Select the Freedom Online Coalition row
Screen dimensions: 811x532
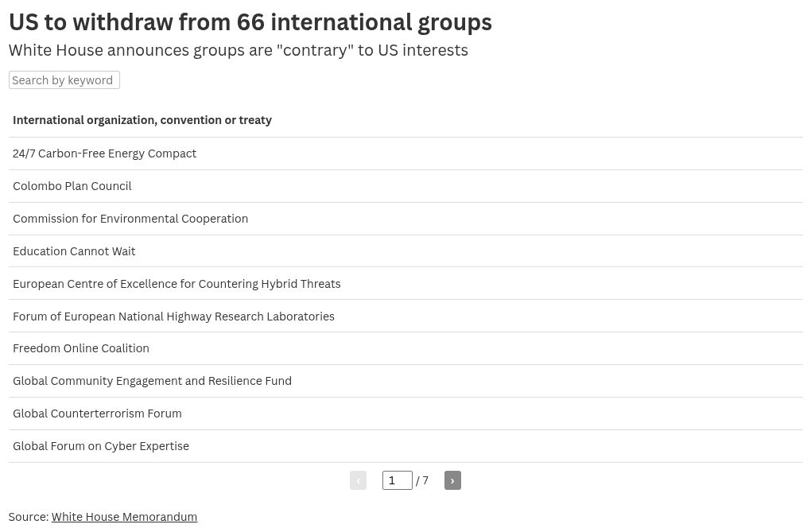[x=81, y=348]
